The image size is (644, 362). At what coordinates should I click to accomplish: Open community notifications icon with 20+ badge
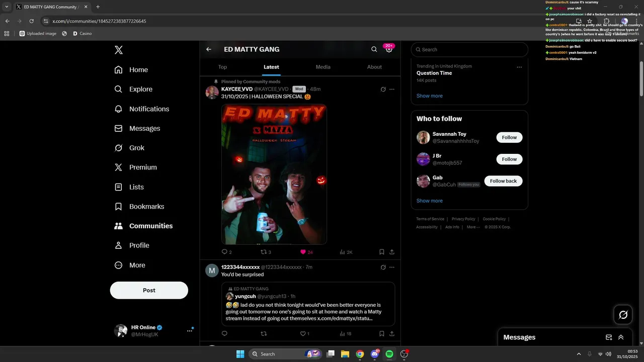pos(389,49)
